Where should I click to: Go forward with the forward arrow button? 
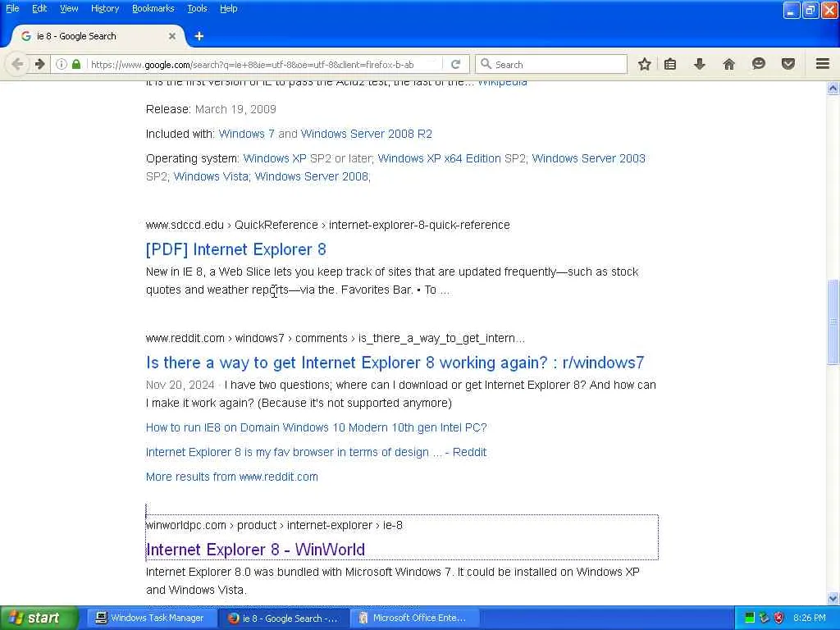coord(40,64)
